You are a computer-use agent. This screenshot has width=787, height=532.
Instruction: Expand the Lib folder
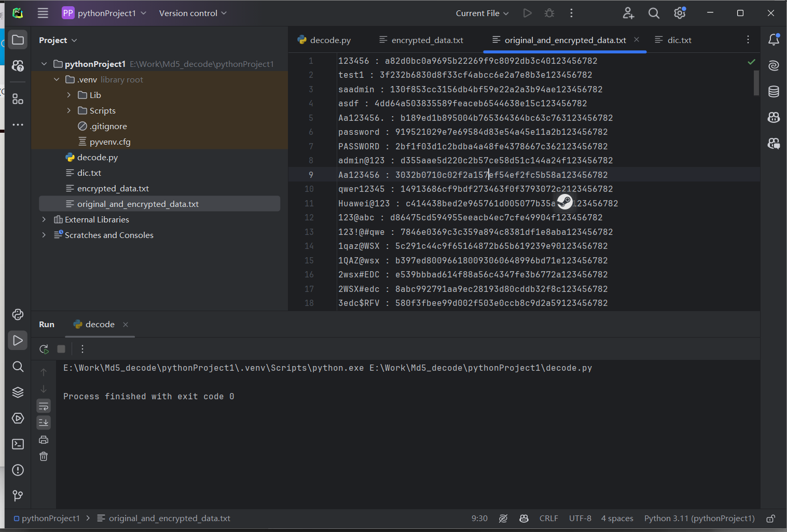click(x=69, y=95)
